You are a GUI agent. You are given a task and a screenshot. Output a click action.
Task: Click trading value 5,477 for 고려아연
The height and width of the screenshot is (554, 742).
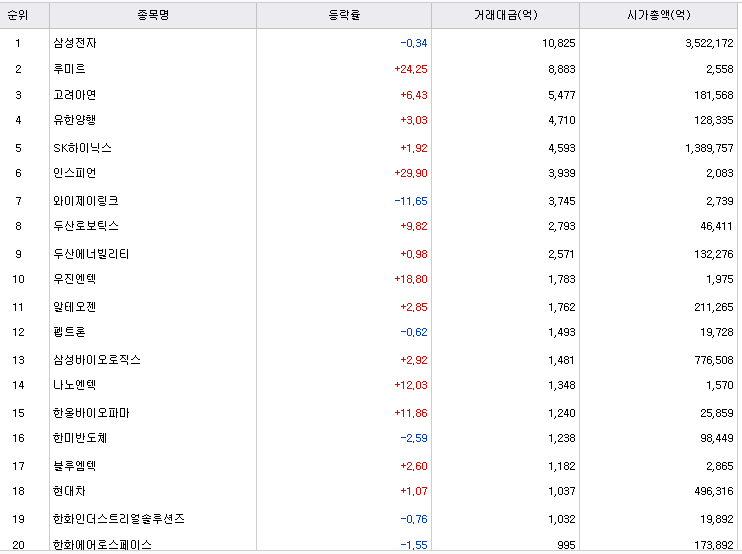click(562, 95)
